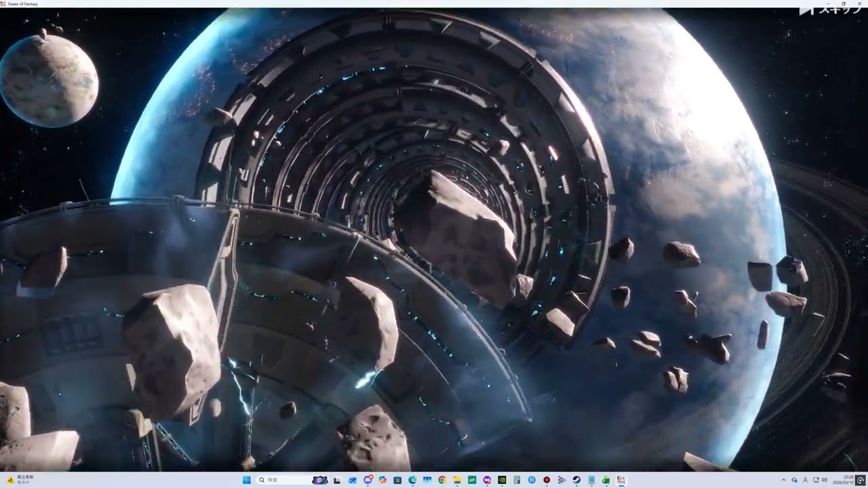Open the network status tray icon
The width and height of the screenshot is (868, 488).
pos(816,480)
